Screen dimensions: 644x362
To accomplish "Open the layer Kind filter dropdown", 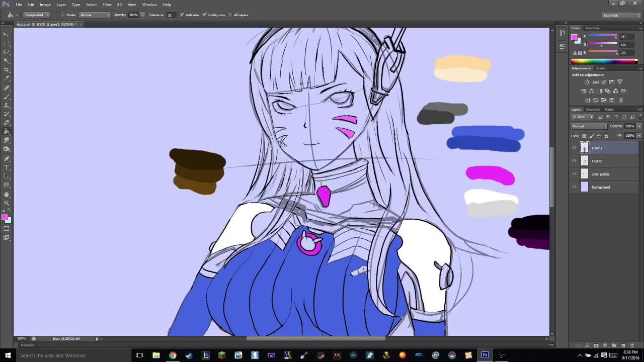I will click(x=582, y=117).
